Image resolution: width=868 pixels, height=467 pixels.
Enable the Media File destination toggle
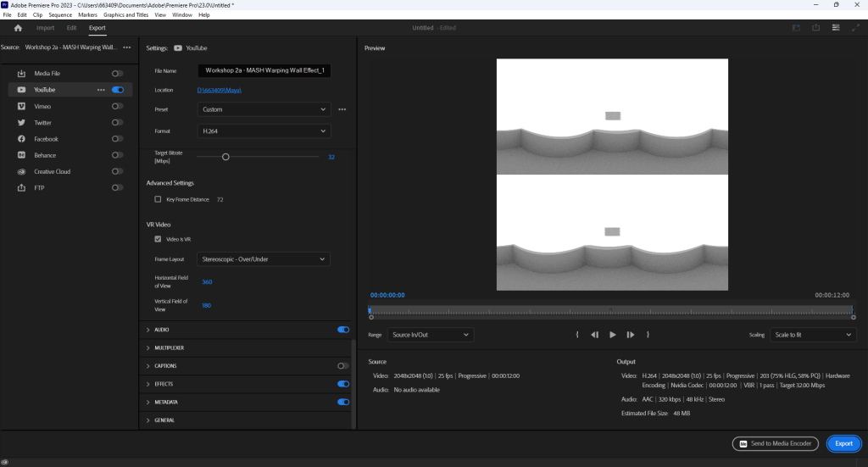pos(117,74)
